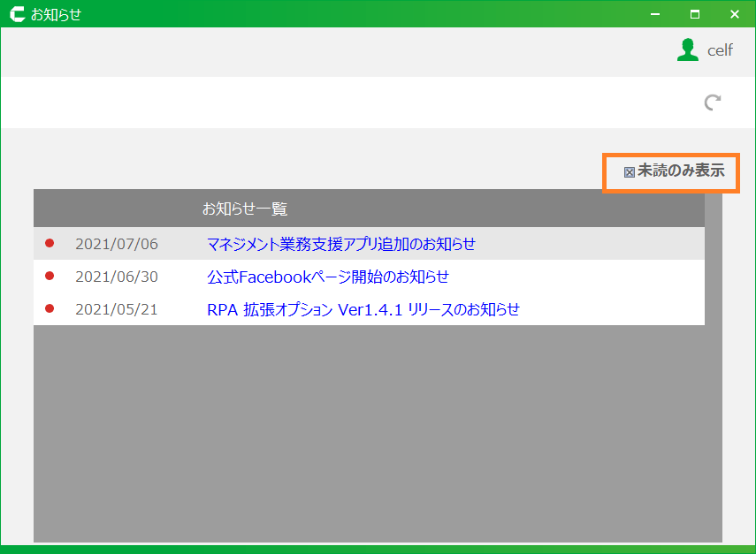
Task: Toggle the 未読のみ表示 checkbox
Action: pos(630,172)
